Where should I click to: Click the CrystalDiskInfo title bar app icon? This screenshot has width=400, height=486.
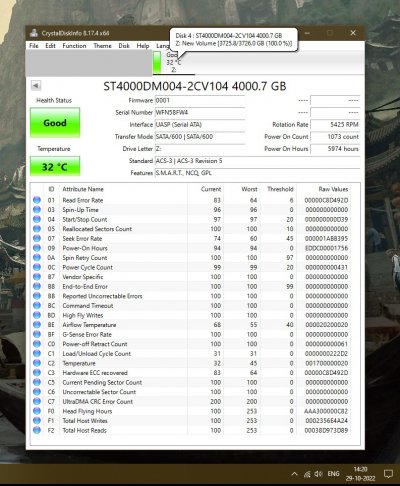(x=34, y=33)
